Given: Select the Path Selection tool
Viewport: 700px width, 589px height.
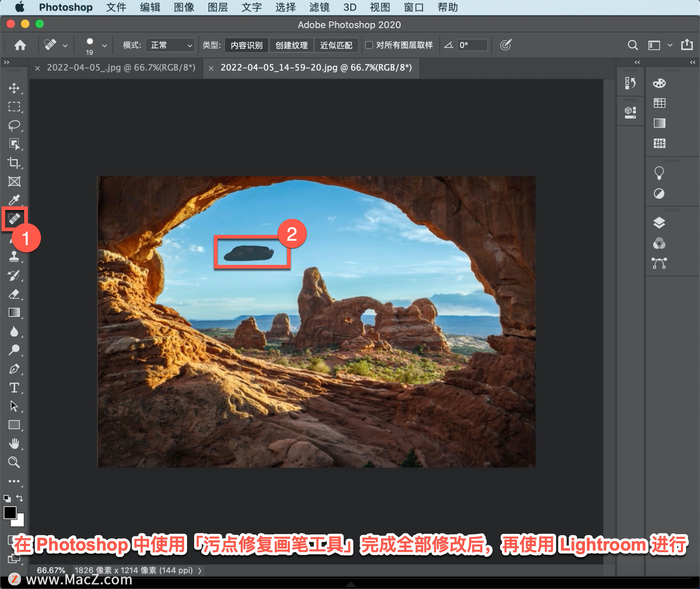Looking at the screenshot, I should click(x=14, y=406).
